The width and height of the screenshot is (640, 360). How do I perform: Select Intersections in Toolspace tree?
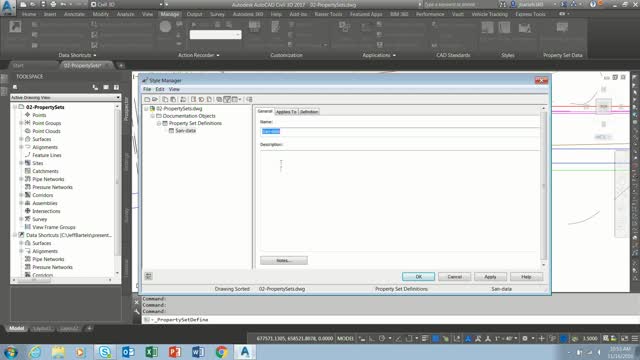[x=46, y=211]
